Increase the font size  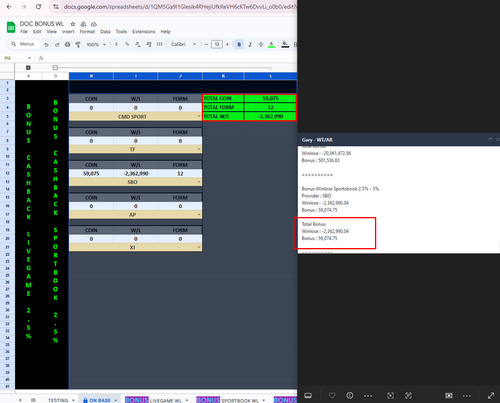[227, 44]
